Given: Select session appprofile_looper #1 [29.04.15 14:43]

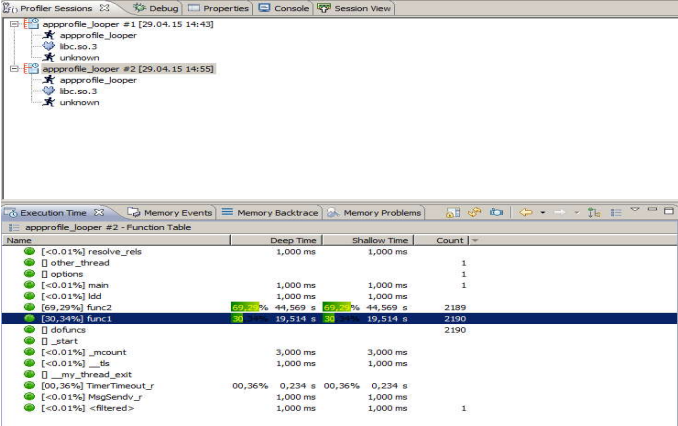Looking at the screenshot, I should (x=128, y=24).
